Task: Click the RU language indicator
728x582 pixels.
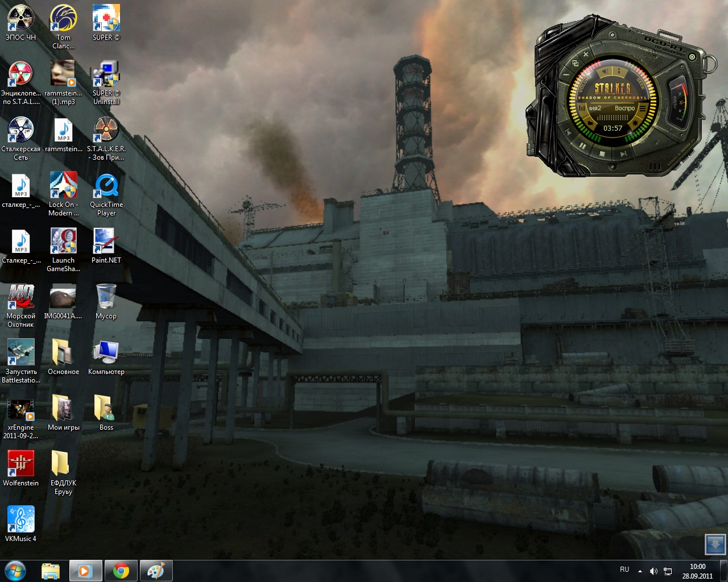Action: pyautogui.click(x=624, y=569)
